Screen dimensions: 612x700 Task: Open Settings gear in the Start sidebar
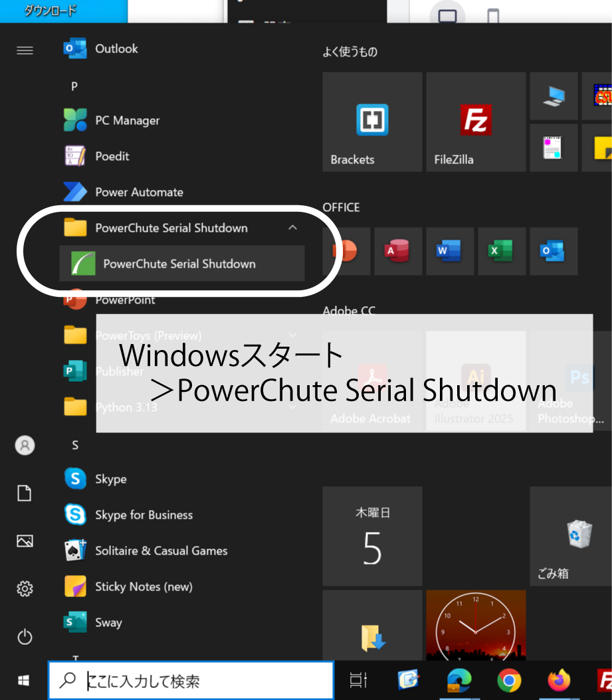(x=25, y=589)
